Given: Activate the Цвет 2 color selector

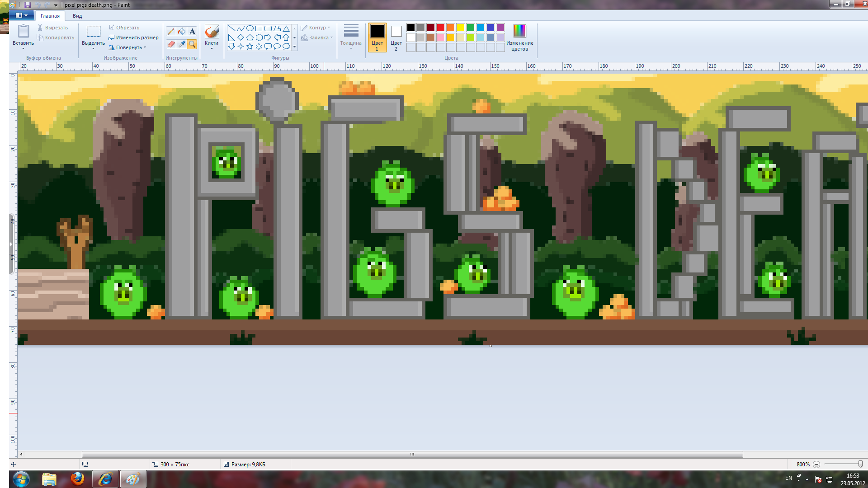Looking at the screenshot, I should (396, 37).
